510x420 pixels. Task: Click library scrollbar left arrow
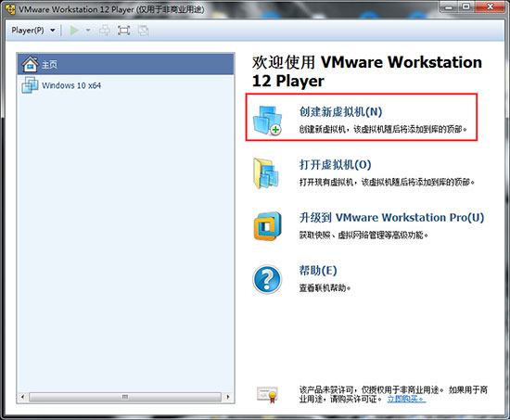pyautogui.click(x=22, y=397)
